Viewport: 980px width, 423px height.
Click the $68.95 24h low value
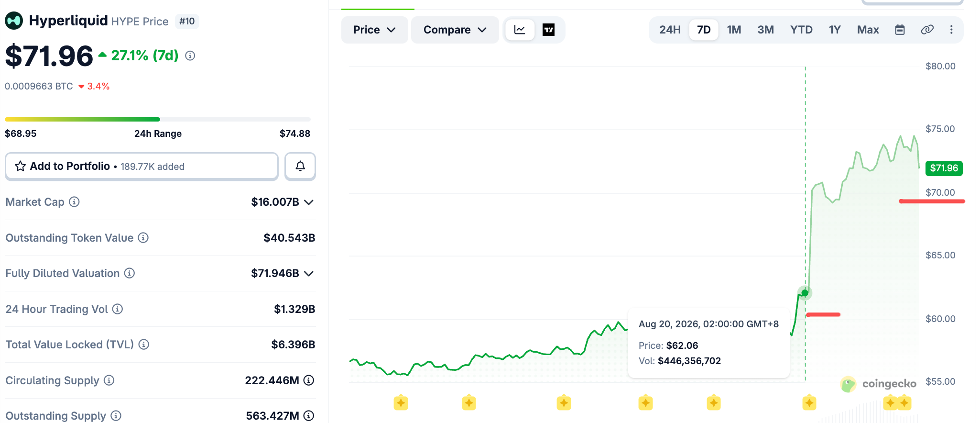[x=21, y=134]
